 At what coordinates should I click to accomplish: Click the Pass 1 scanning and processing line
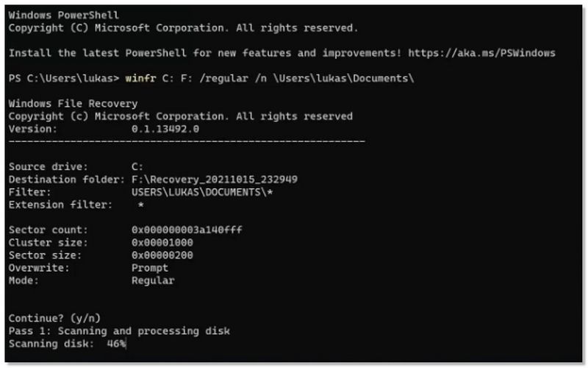coord(119,330)
